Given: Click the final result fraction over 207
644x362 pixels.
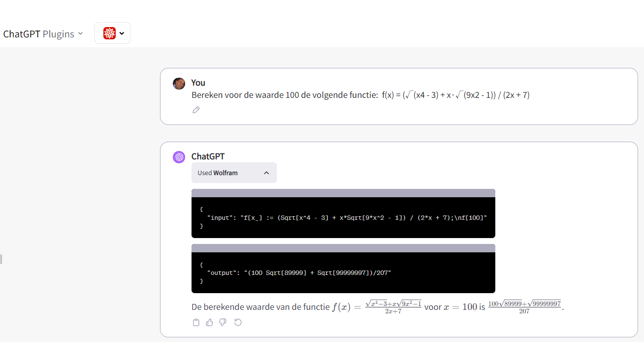Looking at the screenshot, I should point(524,307).
